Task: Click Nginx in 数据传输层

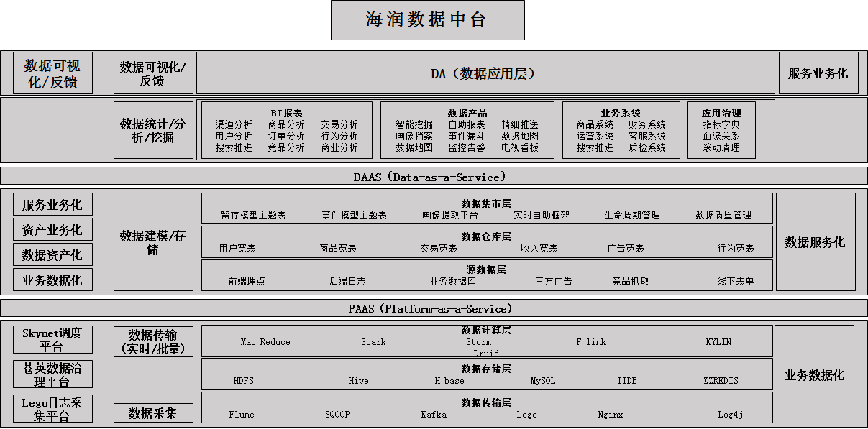Action: pyautogui.click(x=611, y=415)
